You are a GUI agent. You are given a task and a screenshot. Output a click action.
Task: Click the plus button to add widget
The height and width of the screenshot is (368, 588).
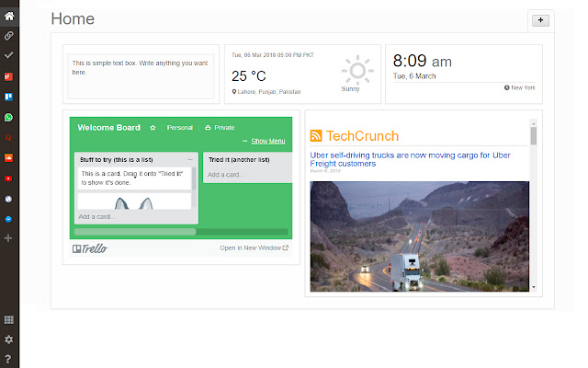[x=540, y=20]
